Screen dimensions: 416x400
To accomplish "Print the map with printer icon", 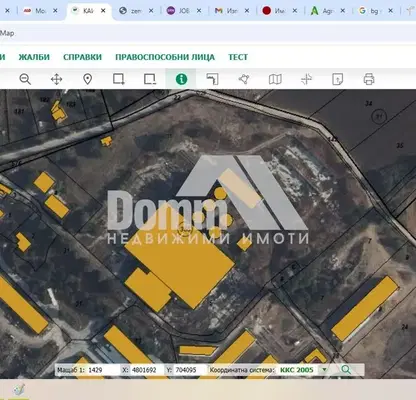I will [369, 79].
